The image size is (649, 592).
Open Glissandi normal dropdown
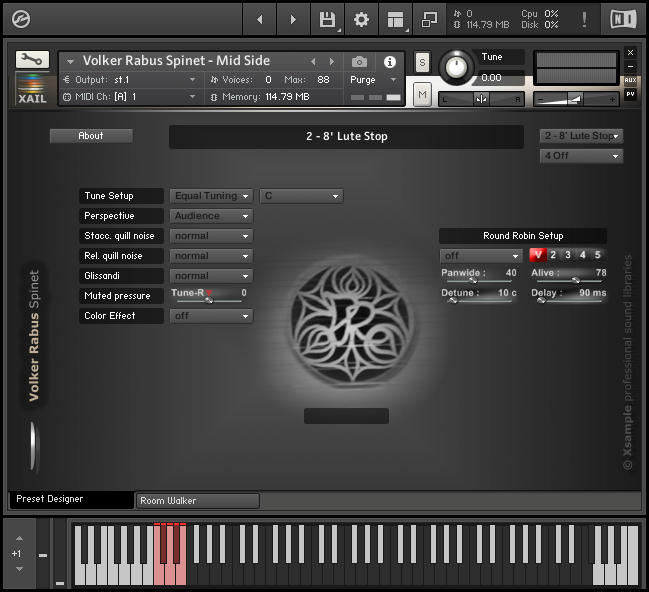[x=211, y=276]
